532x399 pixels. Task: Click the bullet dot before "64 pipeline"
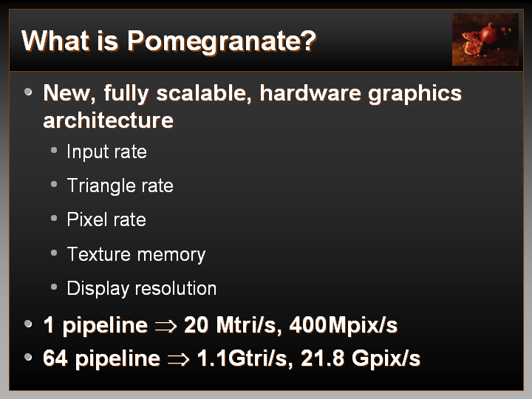click(x=28, y=358)
